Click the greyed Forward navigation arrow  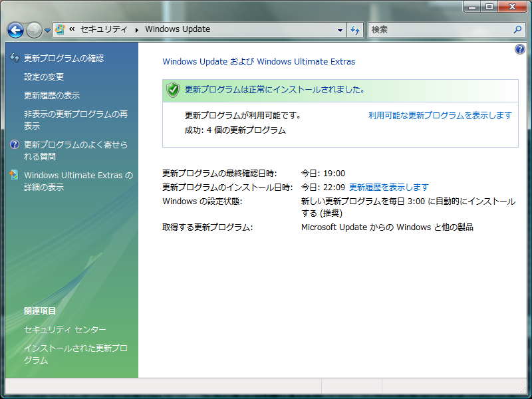coord(34,30)
